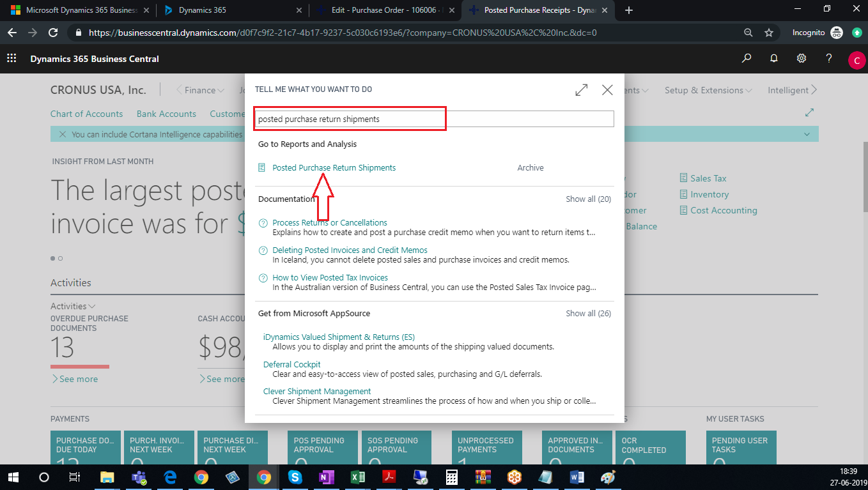Image resolution: width=868 pixels, height=490 pixels.
Task: Open Deleting Posted Invoices and Credit Memos article
Action: pos(350,250)
